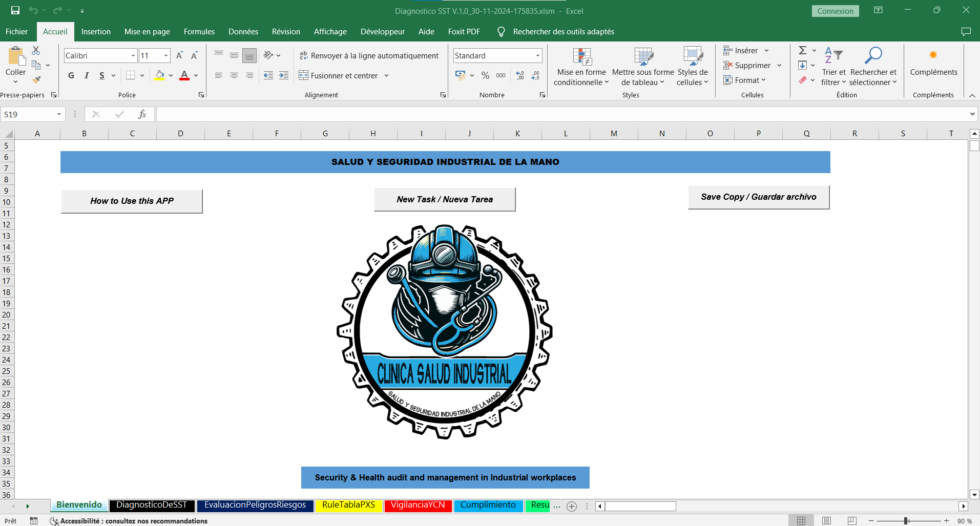Click the Fill down arrow icon
This screenshot has height=526, width=980.
pos(803,65)
